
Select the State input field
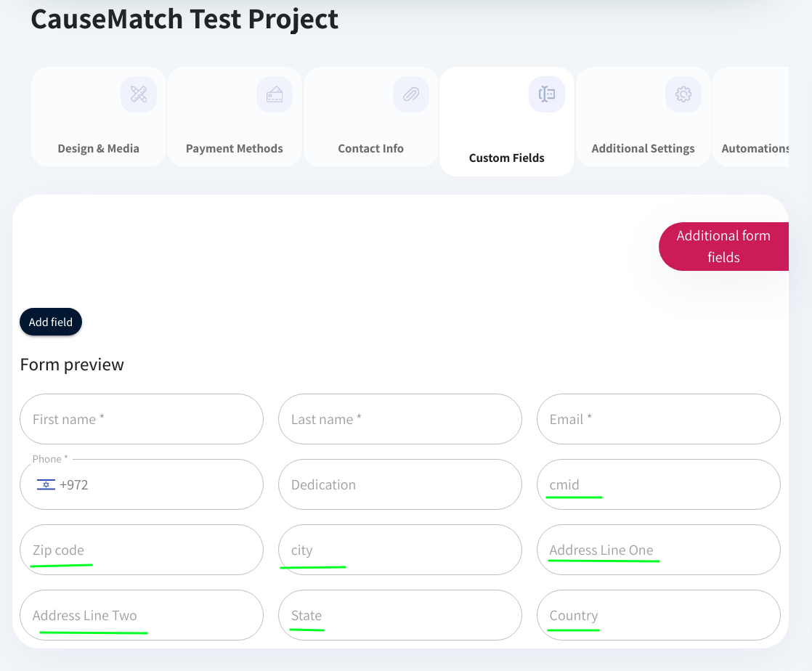399,615
